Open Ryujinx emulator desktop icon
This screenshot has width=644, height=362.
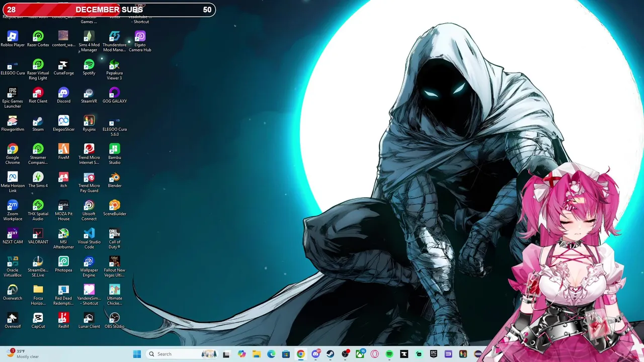click(89, 124)
